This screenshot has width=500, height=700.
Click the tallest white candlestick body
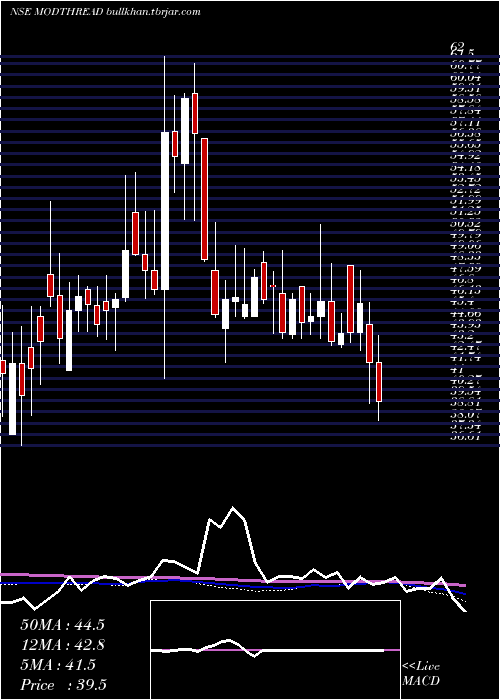(165, 211)
